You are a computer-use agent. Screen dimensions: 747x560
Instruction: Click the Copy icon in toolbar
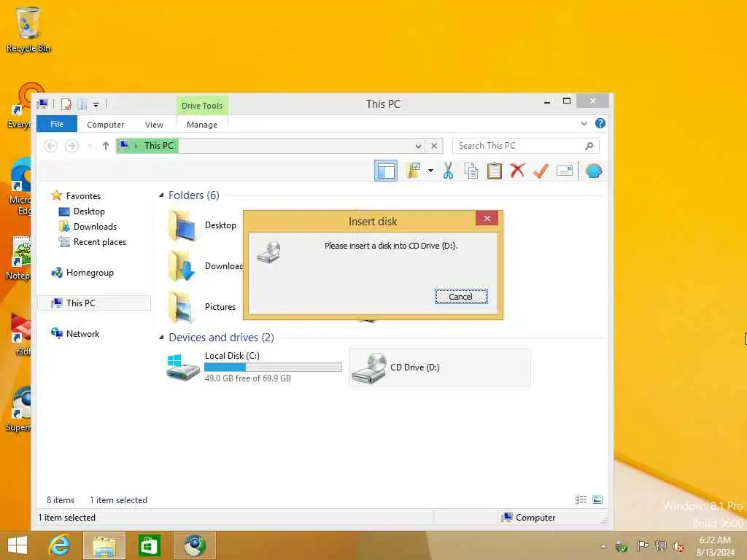coord(471,171)
